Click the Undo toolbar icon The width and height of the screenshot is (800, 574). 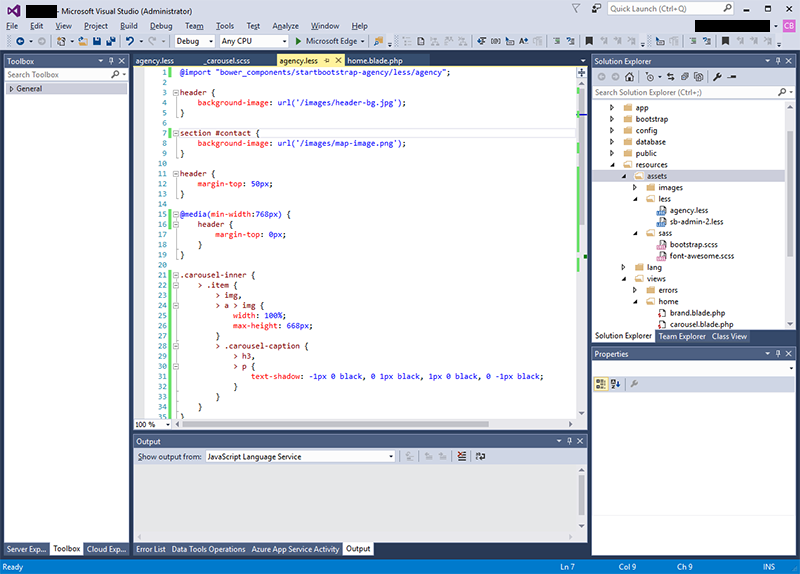(130, 41)
